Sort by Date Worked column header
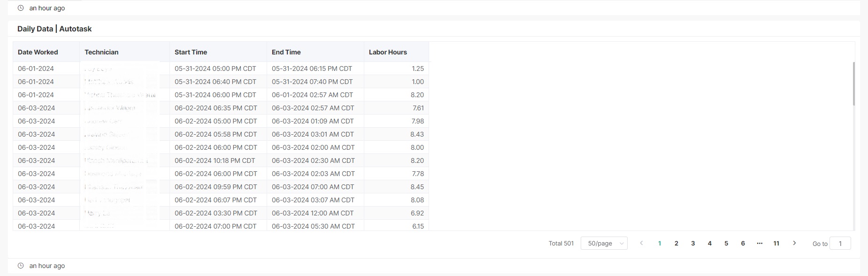 [38, 52]
